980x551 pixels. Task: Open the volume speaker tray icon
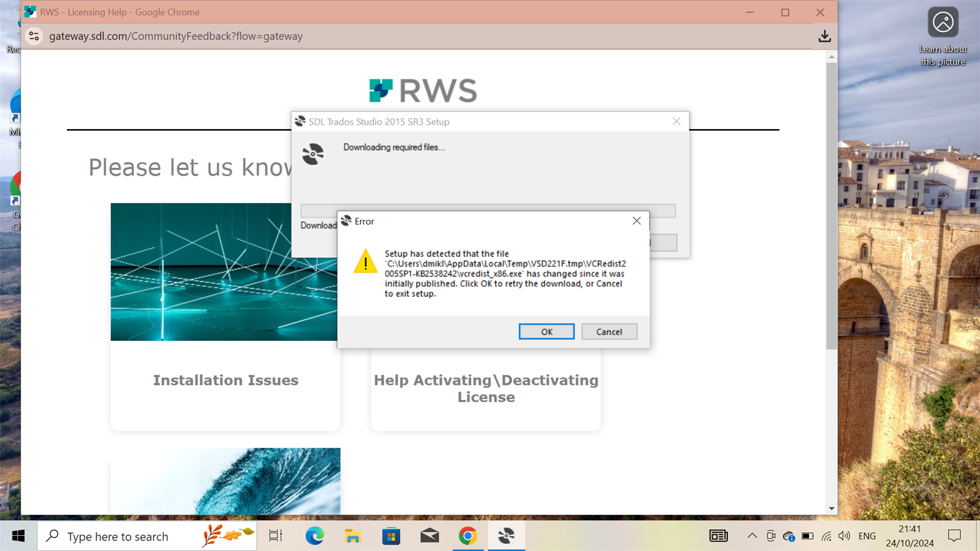coord(844,536)
